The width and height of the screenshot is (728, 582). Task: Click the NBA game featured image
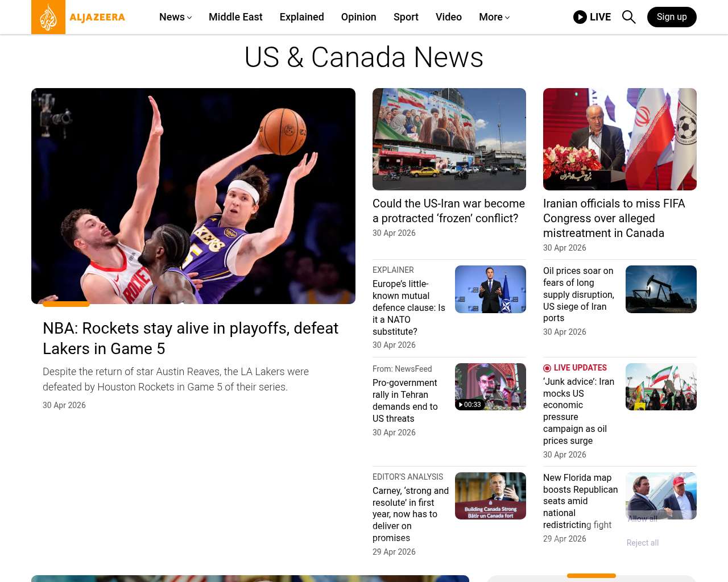click(193, 196)
